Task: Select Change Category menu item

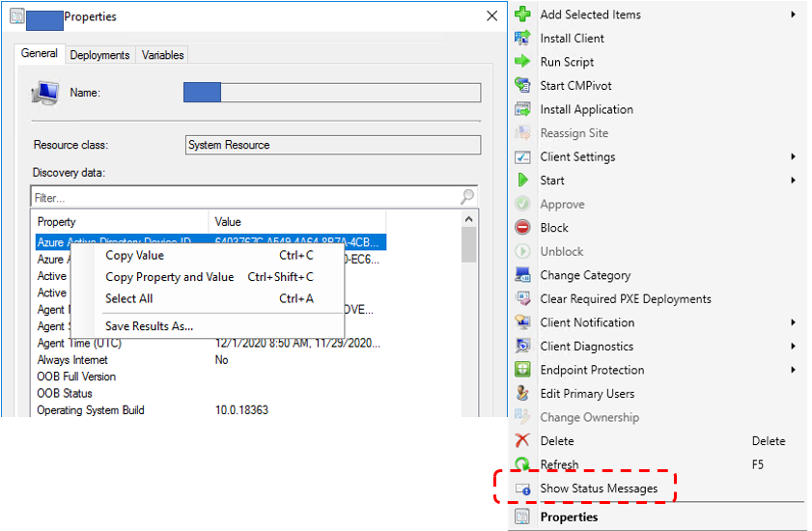Action: [x=585, y=275]
